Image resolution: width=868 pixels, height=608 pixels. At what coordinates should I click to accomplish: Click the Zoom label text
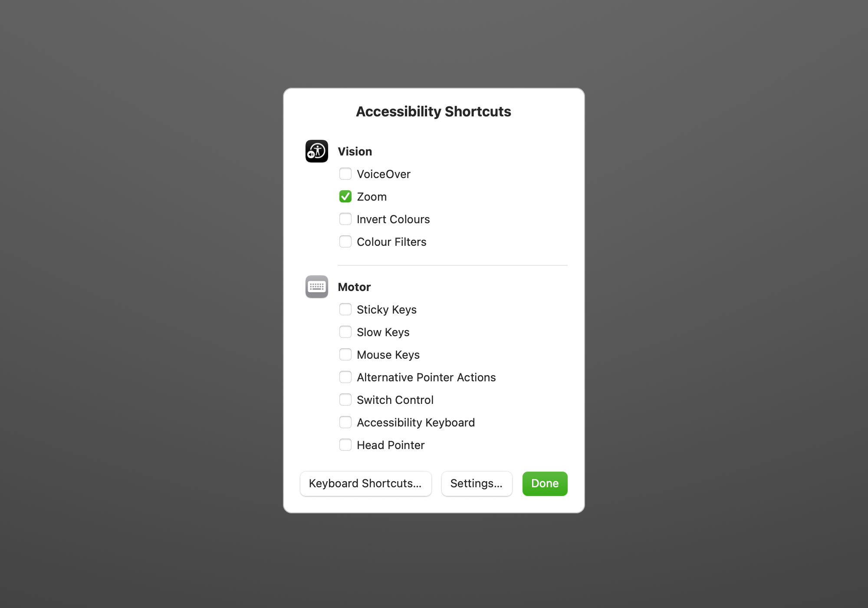pos(372,197)
